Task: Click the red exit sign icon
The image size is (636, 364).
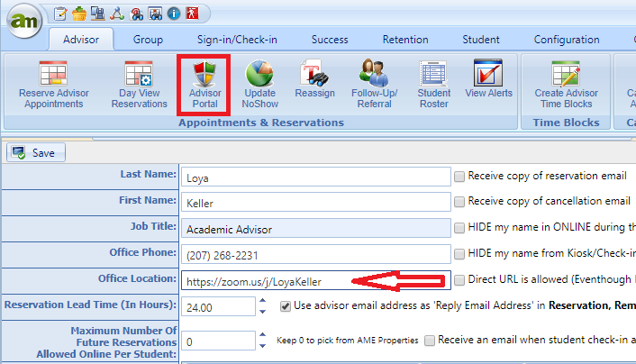Action: coord(192,14)
